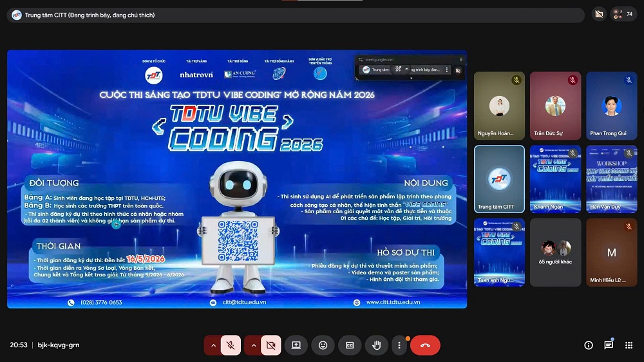Image resolution: width=644 pixels, height=362 pixels.
Task: Click the TDTU VIBE CODING 2026 title logo
Action: click(x=238, y=128)
